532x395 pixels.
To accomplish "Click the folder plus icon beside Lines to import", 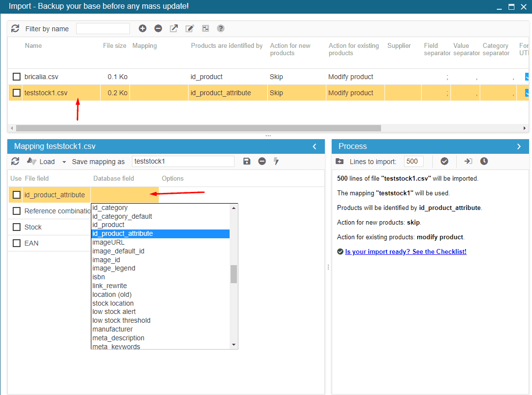I will (340, 162).
